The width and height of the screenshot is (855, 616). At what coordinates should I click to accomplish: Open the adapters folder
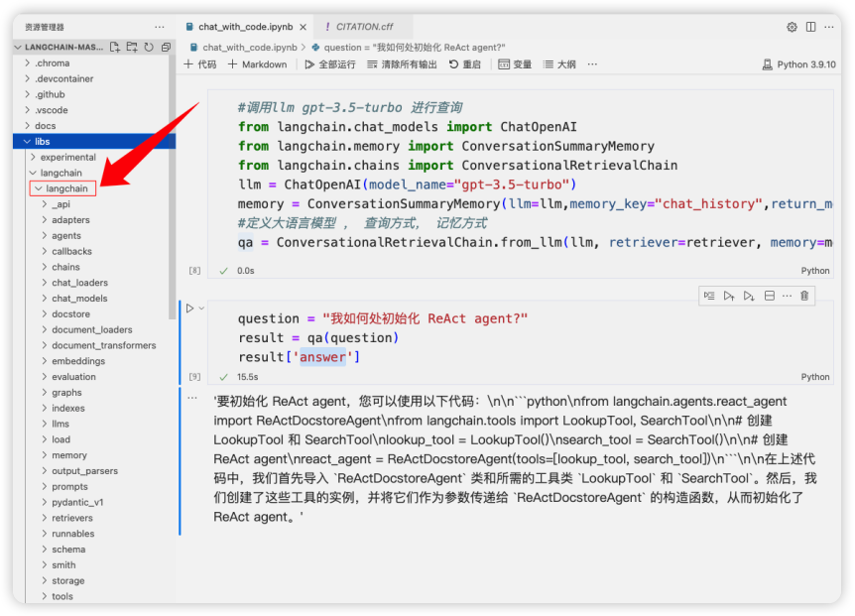pyautogui.click(x=94, y=220)
